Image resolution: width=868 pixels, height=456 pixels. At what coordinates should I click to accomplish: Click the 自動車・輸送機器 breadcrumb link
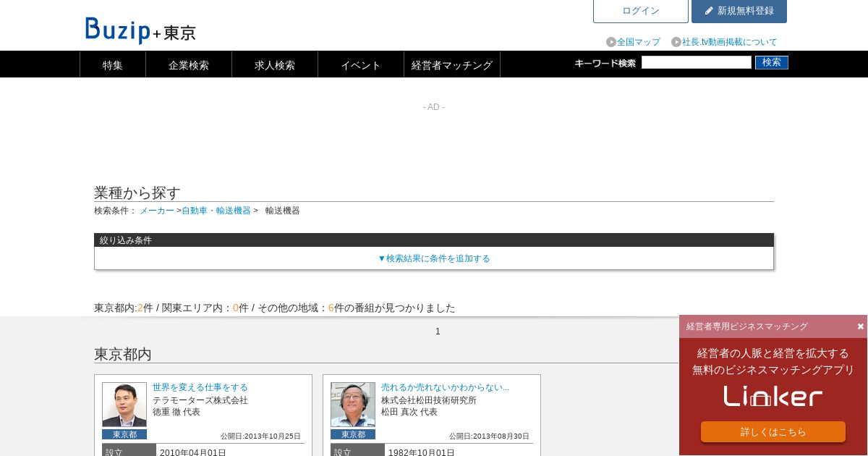click(x=216, y=211)
